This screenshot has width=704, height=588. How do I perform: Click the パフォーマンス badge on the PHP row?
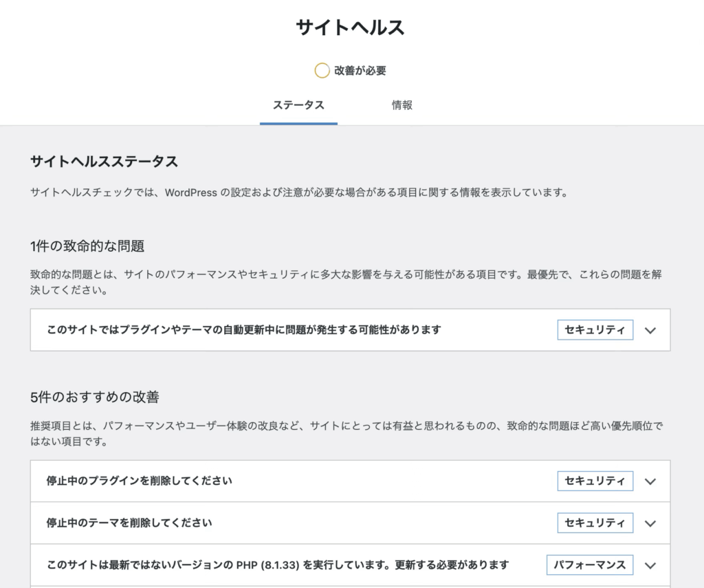(x=590, y=565)
